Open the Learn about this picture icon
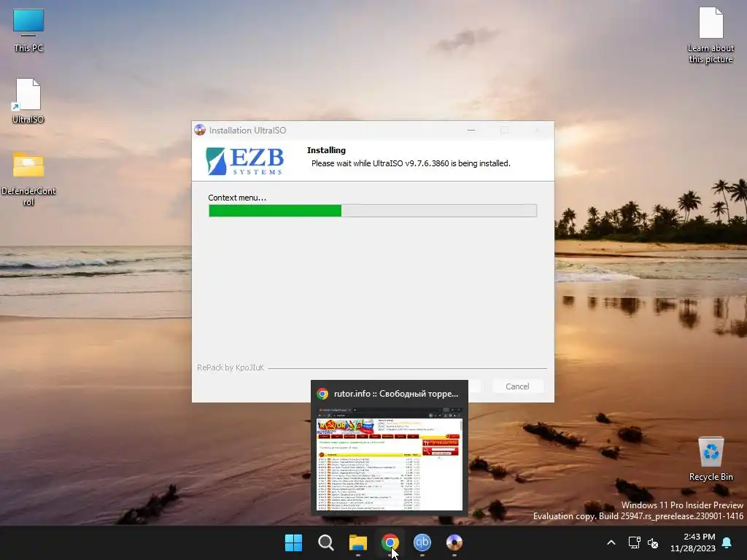The width and height of the screenshot is (747, 560). point(711,36)
